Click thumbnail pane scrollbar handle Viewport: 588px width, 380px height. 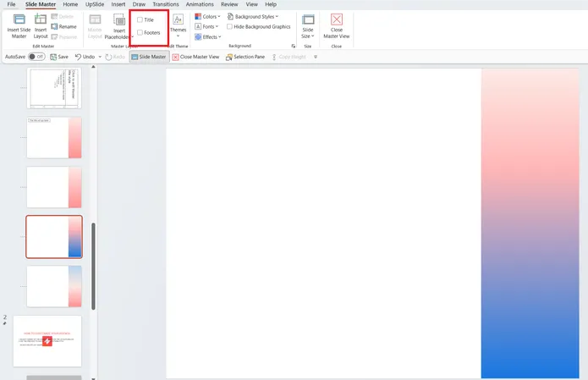[93, 267]
